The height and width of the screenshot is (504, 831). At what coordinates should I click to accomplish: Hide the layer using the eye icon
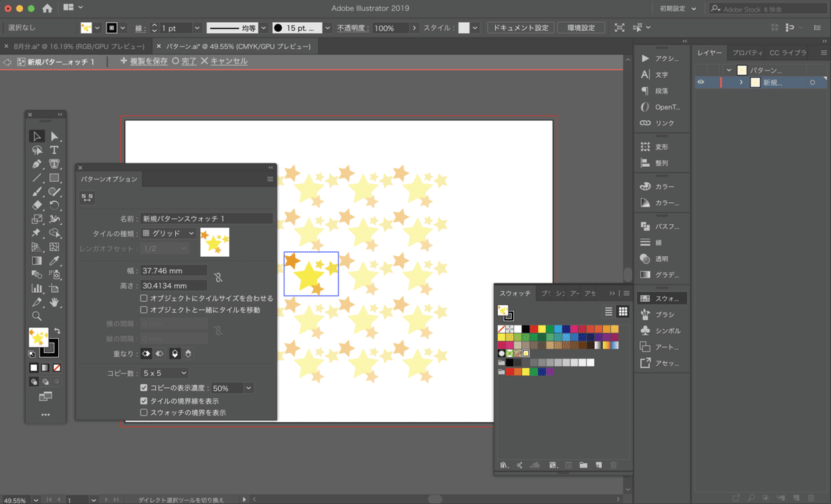(701, 82)
